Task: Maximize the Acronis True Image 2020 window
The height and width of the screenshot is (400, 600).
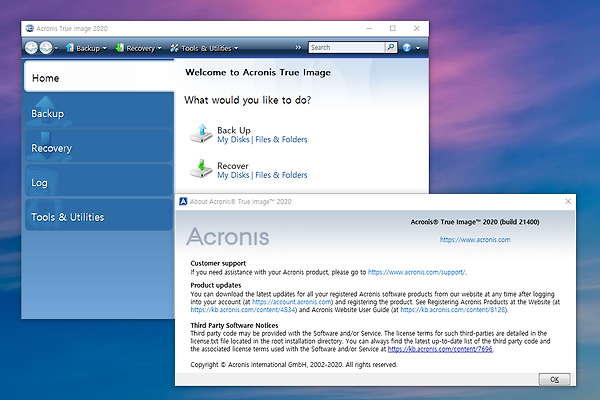Action: click(393, 28)
